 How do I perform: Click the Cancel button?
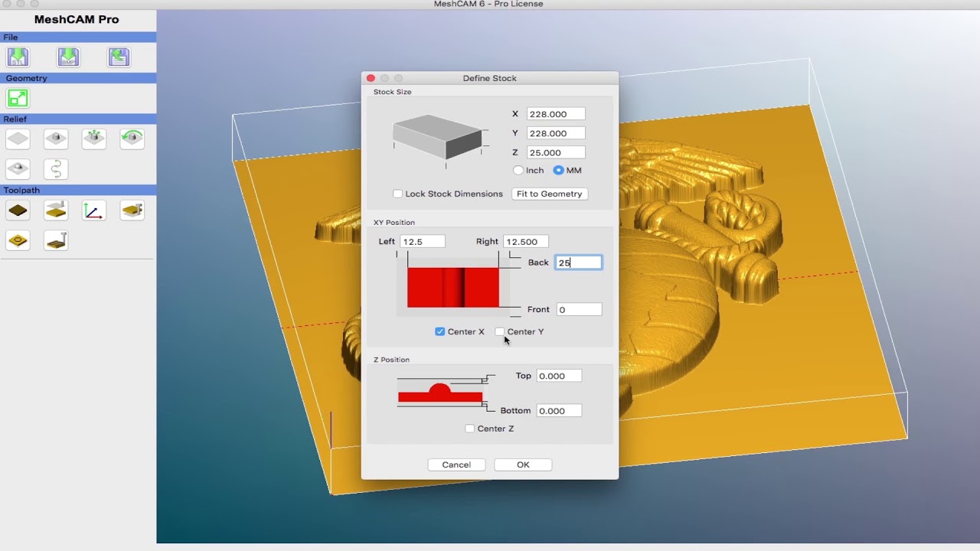coord(456,465)
